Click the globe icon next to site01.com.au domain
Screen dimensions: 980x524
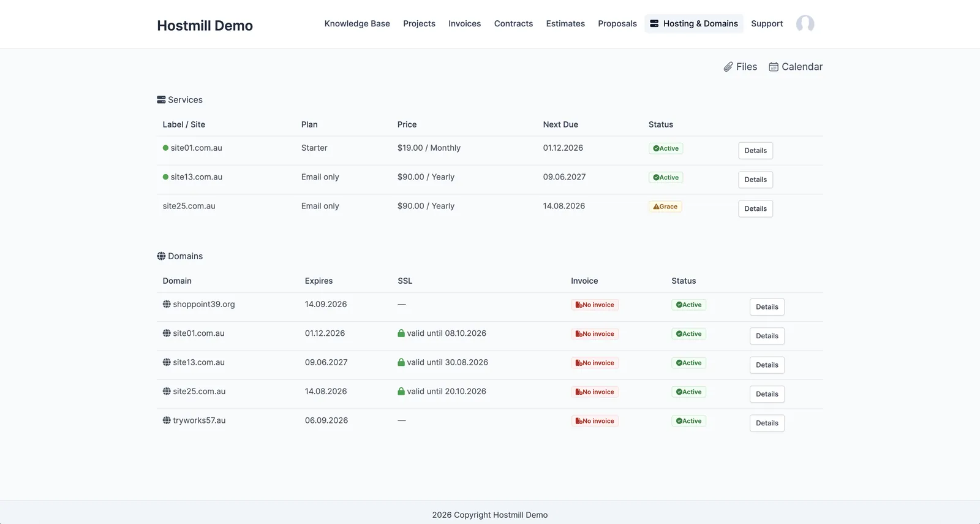(167, 333)
